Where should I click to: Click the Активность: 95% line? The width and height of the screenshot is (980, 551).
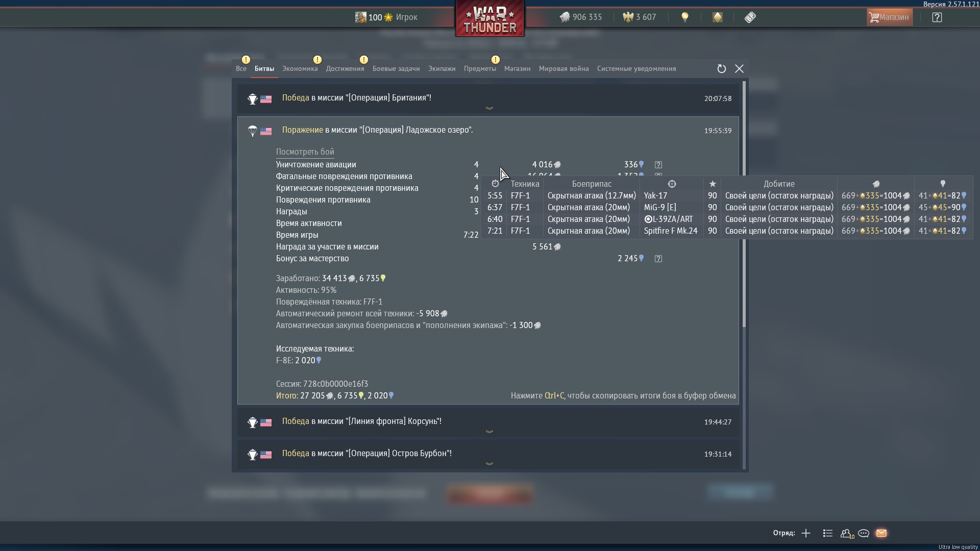coord(306,290)
